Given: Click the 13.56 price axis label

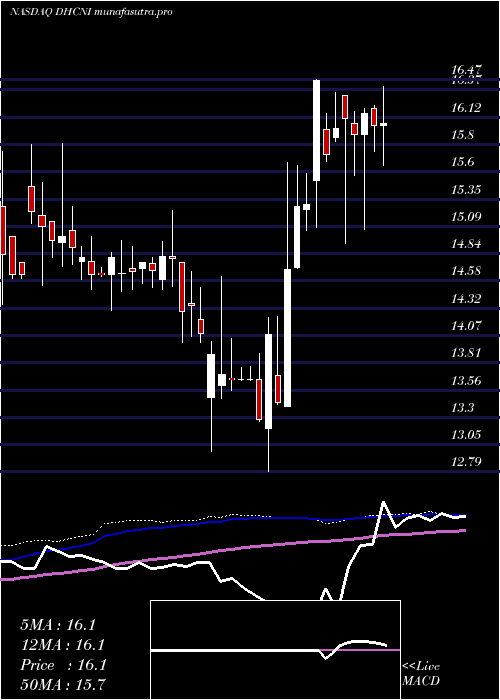Looking at the screenshot, I should [466, 381].
